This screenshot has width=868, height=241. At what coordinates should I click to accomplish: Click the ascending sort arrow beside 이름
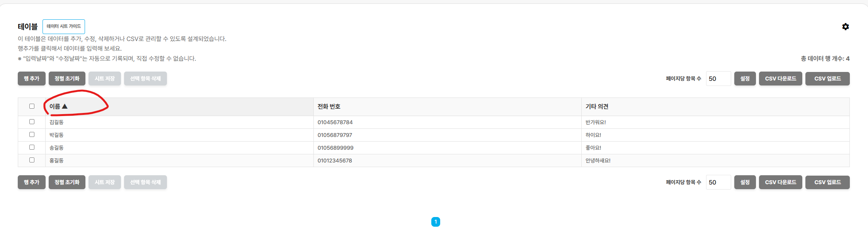coord(65,106)
